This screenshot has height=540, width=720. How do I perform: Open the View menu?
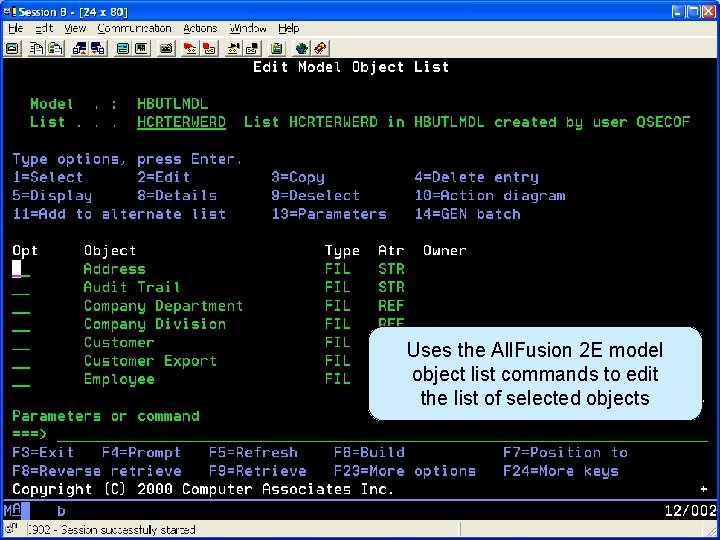tap(75, 28)
